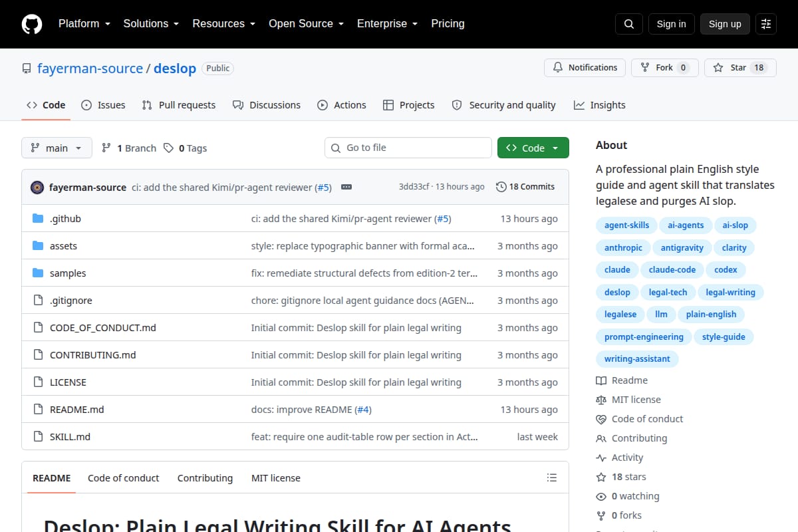Click the stars icon beside 18 stars
This screenshot has width=798, height=532.
pos(601,477)
